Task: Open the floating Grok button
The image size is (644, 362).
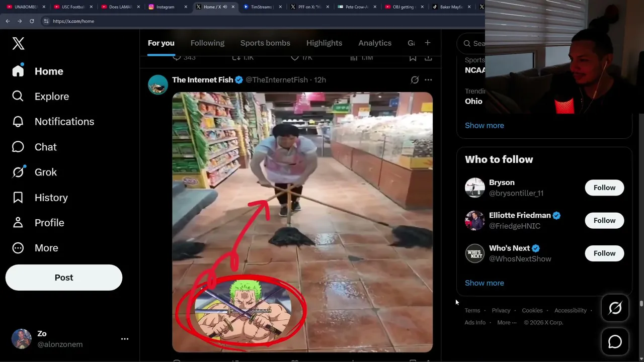Action: click(x=615, y=308)
